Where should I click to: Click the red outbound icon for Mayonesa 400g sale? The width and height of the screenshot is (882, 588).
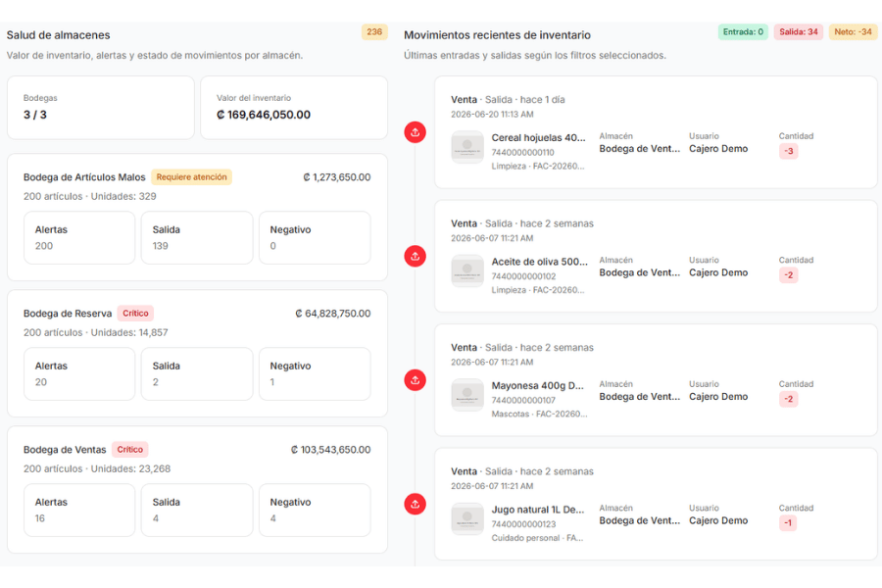point(416,380)
